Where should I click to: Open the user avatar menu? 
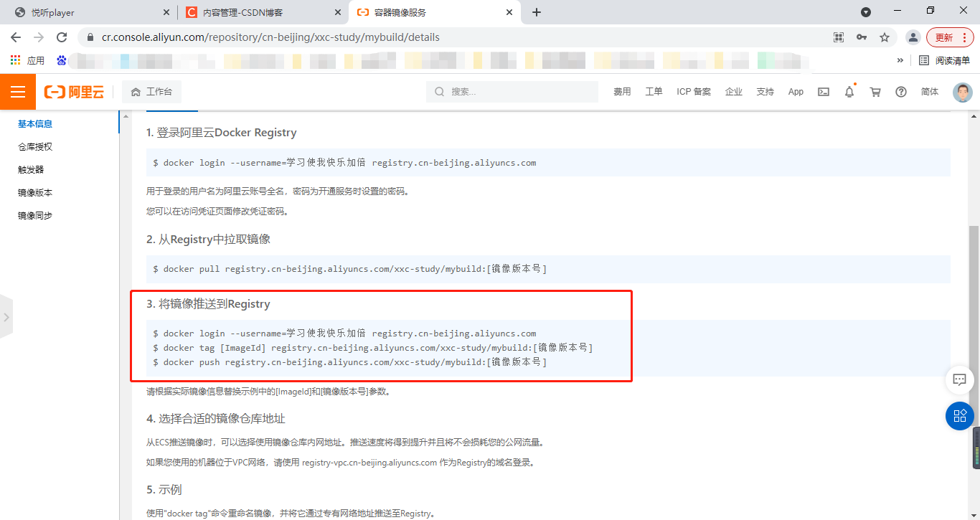coord(963,92)
